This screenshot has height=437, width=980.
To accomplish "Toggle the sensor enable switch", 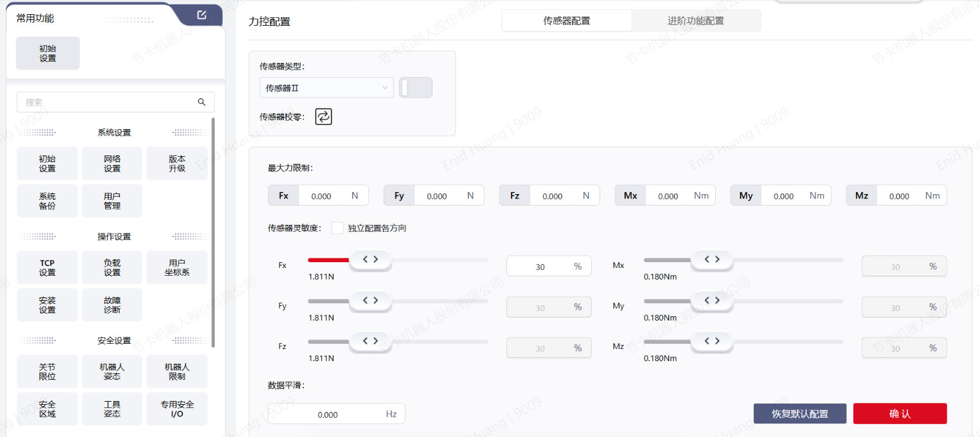I will pyautogui.click(x=416, y=88).
